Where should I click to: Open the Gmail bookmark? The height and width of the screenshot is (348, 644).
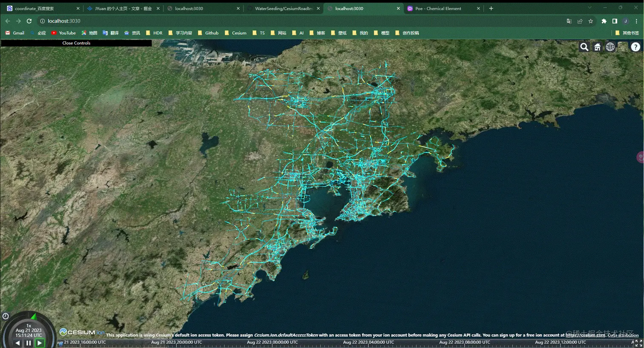15,33
